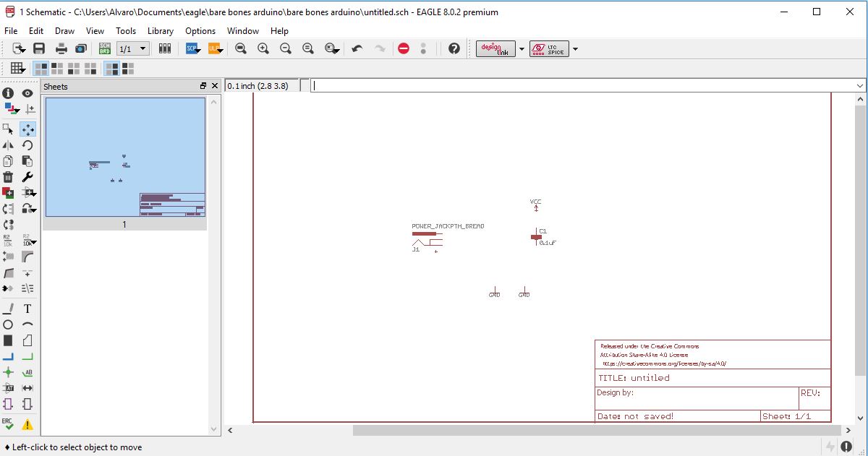Select the Junction tool
The image size is (868, 456).
[8, 372]
